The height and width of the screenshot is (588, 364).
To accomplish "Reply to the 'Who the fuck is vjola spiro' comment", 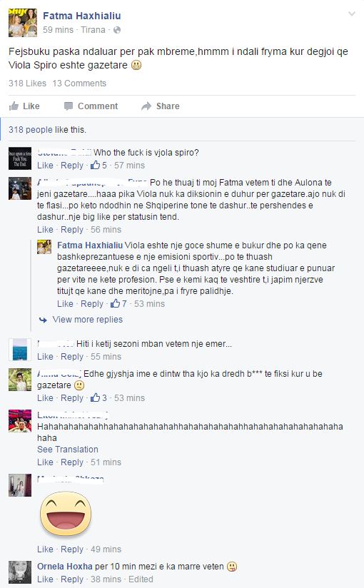I will [x=72, y=166].
